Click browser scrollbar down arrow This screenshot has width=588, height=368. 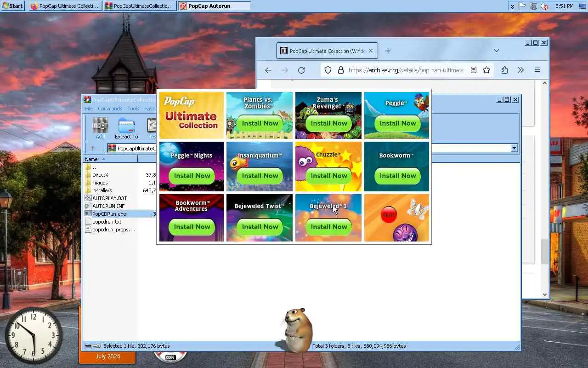[545, 294]
